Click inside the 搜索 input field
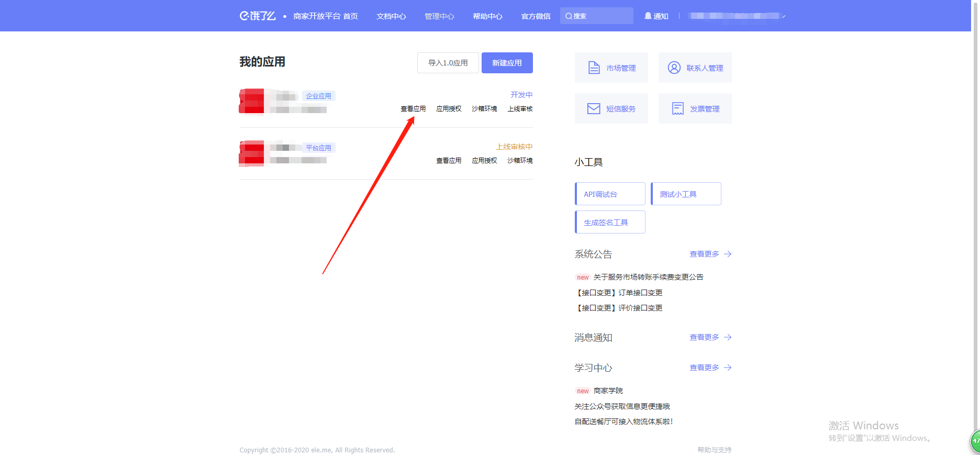Viewport: 980px width, 455px height. pos(602,16)
